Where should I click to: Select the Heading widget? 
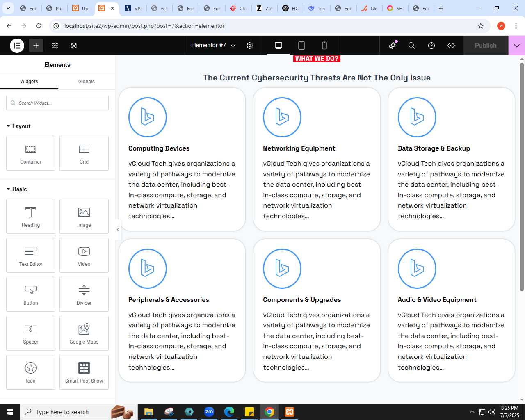[x=31, y=217]
